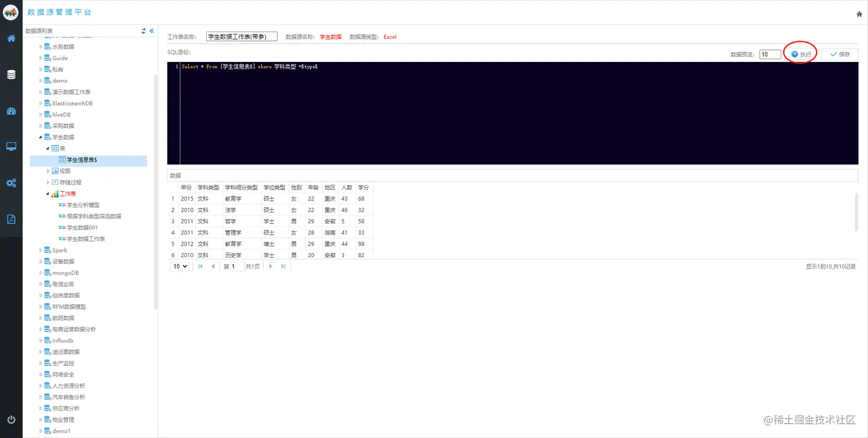Click the platform logo at top left
Screen dimensions: 868x438
[x=11, y=12]
